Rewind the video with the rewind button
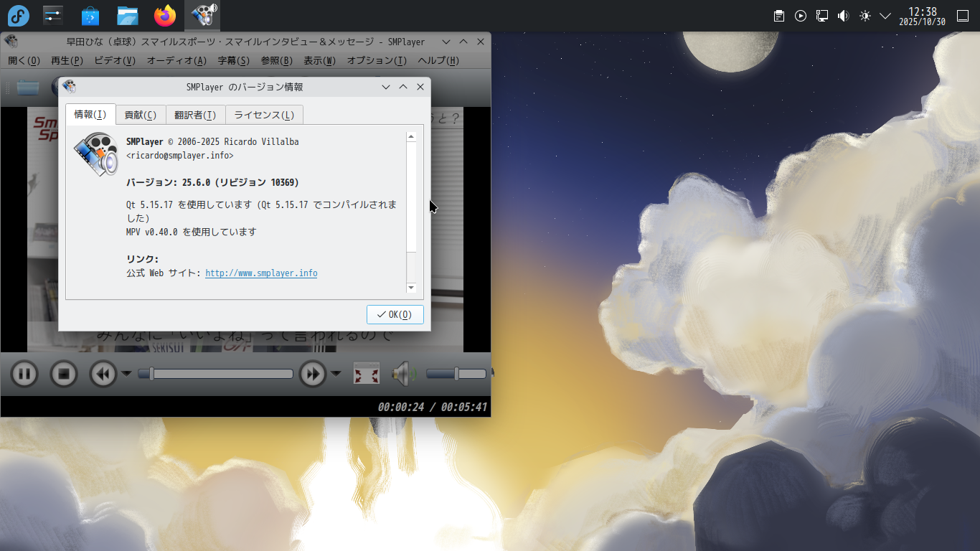The height and width of the screenshot is (551, 980). (x=103, y=374)
